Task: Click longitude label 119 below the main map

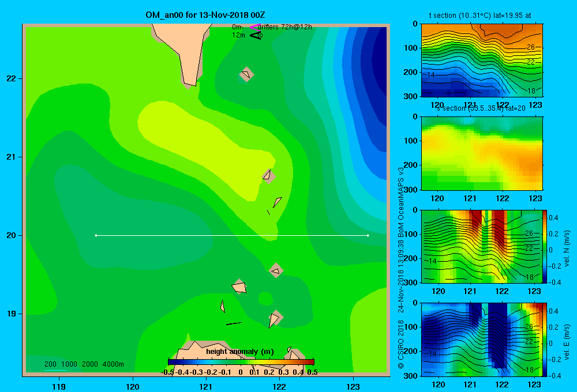Action: point(59,386)
